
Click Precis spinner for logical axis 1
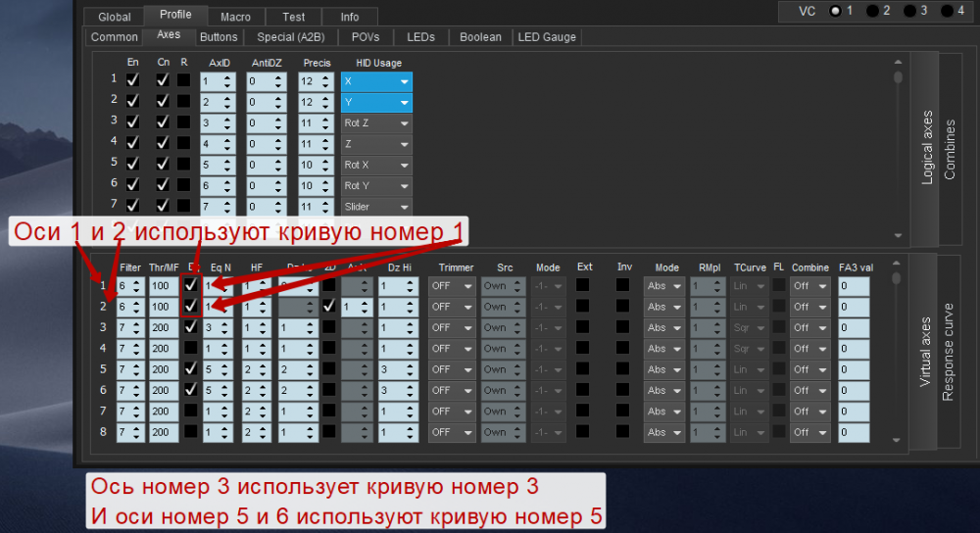click(317, 81)
